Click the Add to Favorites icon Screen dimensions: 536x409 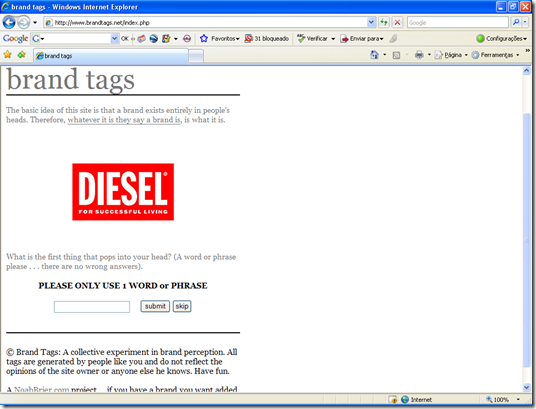point(22,55)
